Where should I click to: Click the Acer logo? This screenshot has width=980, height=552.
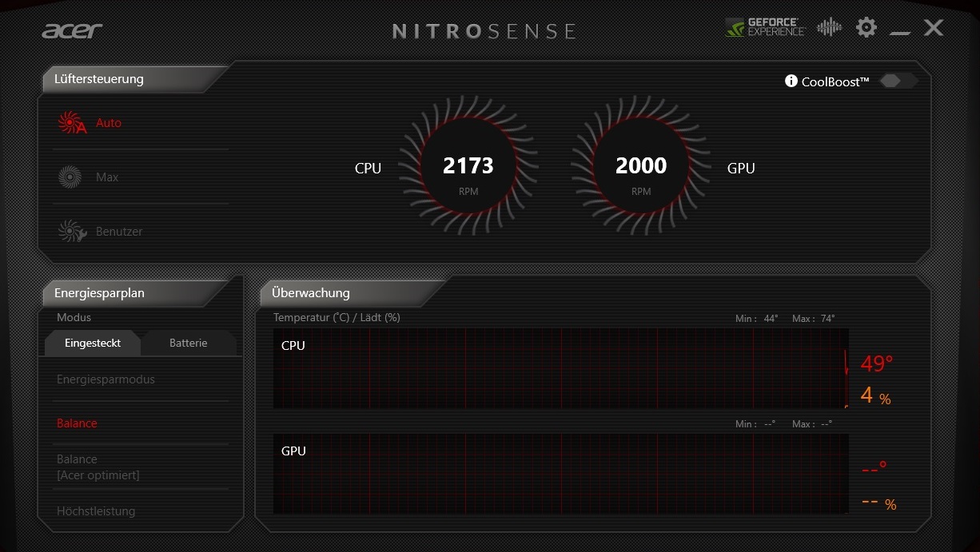coord(72,30)
